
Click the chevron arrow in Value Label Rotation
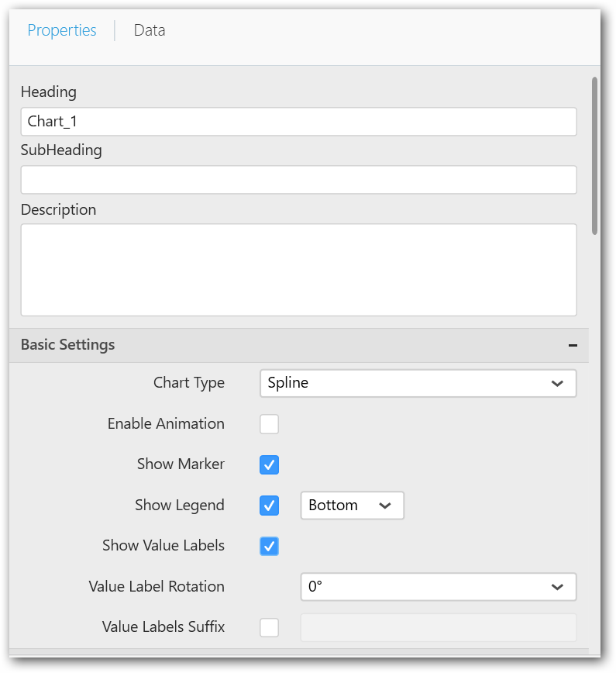click(556, 587)
